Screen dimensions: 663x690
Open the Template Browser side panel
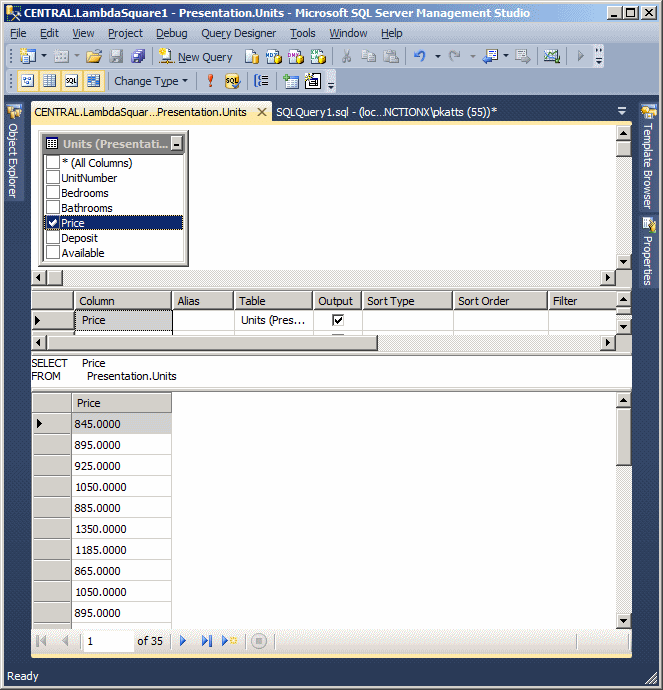(648, 157)
